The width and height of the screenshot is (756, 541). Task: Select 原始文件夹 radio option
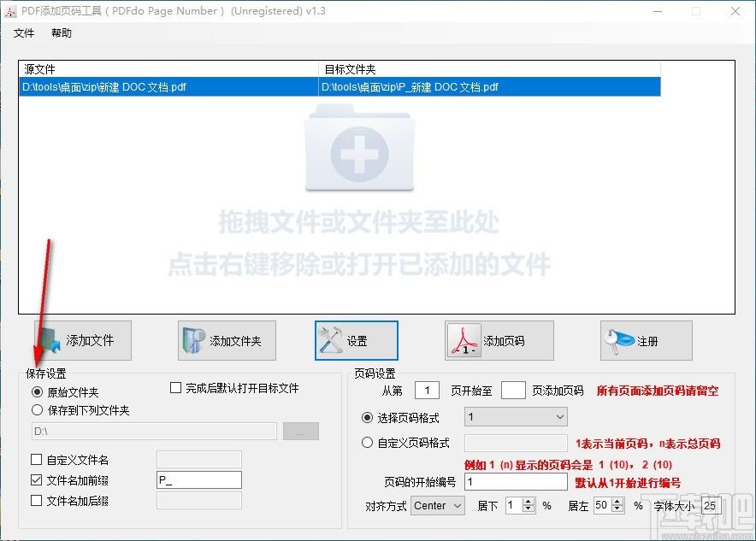[37, 391]
